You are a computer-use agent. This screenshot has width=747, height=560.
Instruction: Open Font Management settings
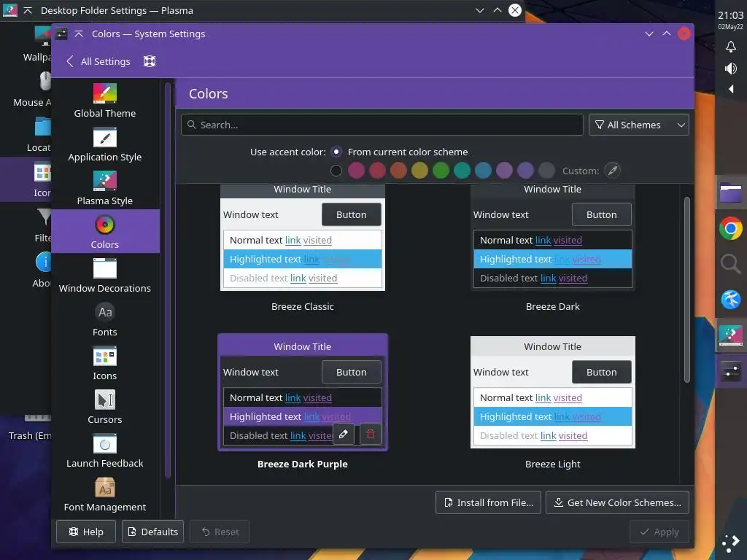105,495
